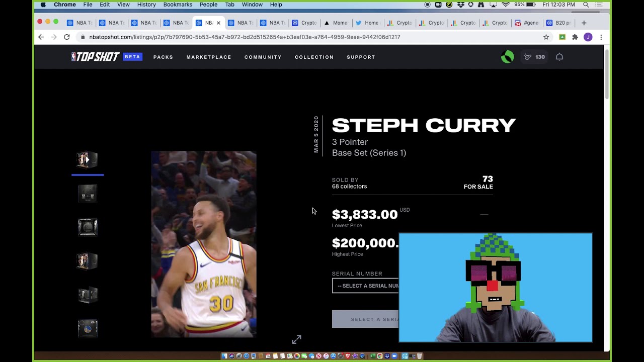
Task: Open the View menu
Action: tap(123, 5)
